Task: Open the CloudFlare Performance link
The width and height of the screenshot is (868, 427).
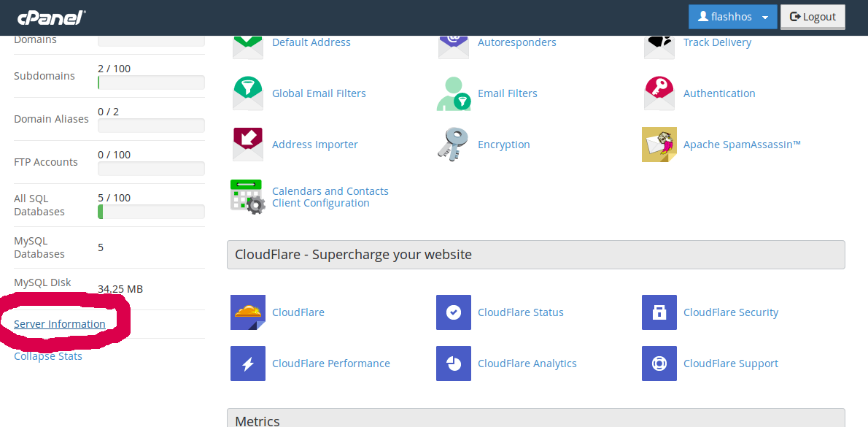Action: 331,363
